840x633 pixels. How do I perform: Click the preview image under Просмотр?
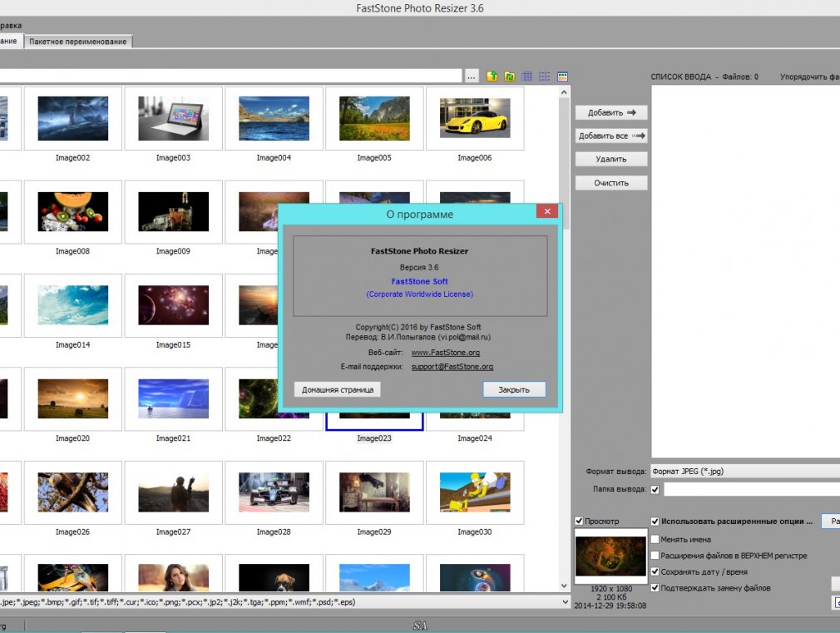[x=610, y=556]
